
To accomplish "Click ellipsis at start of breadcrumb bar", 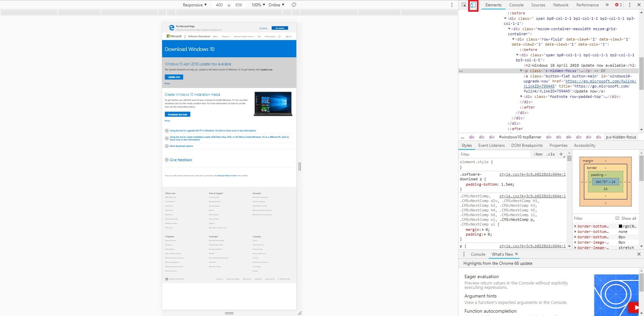I will [x=463, y=137].
